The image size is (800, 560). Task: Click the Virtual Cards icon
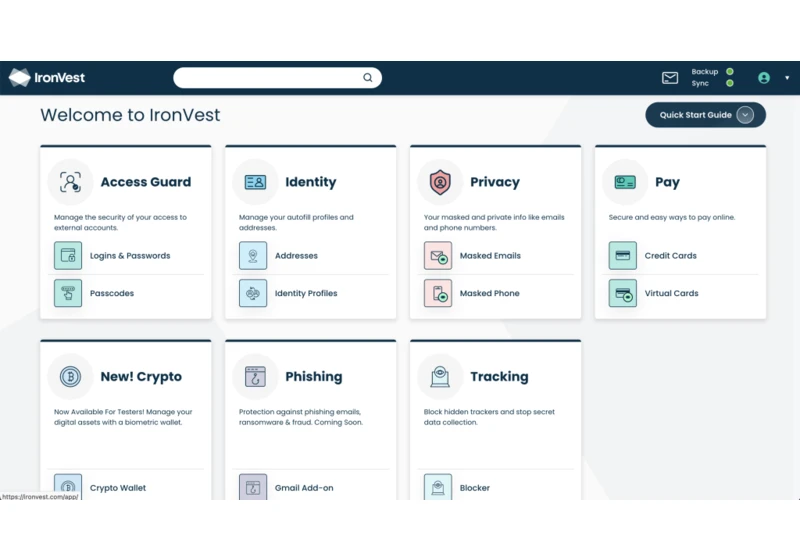pos(622,293)
